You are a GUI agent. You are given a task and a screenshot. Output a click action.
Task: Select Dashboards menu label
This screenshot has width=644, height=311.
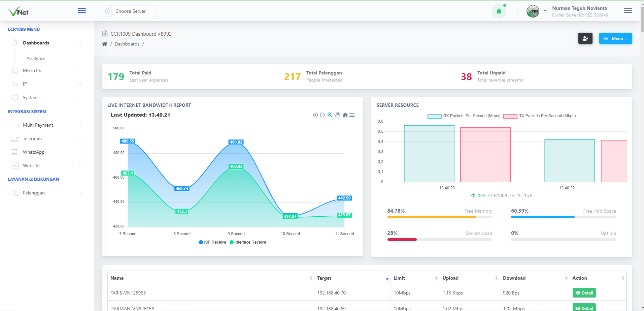coord(36,43)
